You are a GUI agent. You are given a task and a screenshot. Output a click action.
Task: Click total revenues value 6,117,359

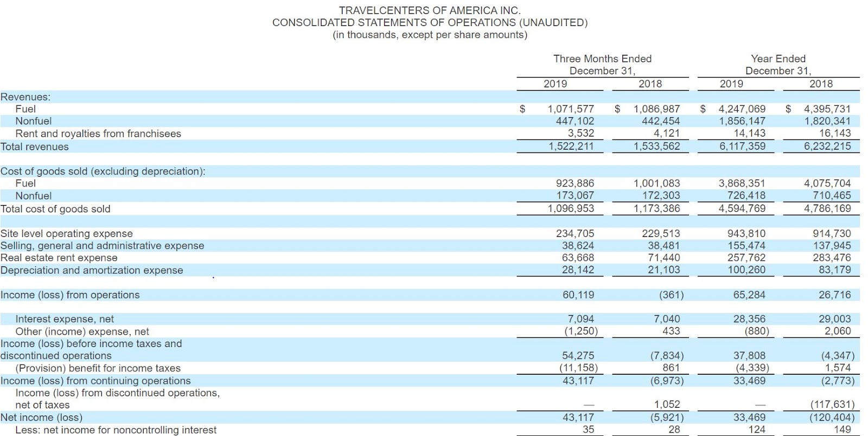click(743, 146)
